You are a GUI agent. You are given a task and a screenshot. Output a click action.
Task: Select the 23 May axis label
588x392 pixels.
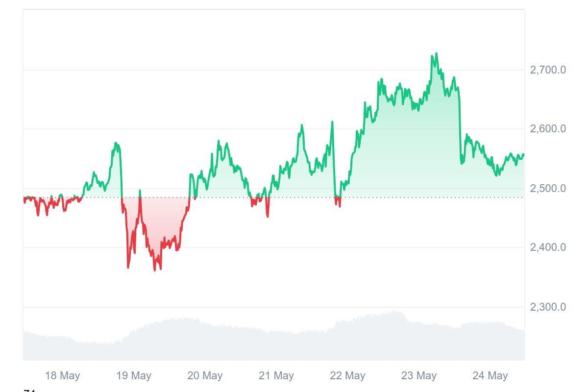pyautogui.click(x=419, y=376)
